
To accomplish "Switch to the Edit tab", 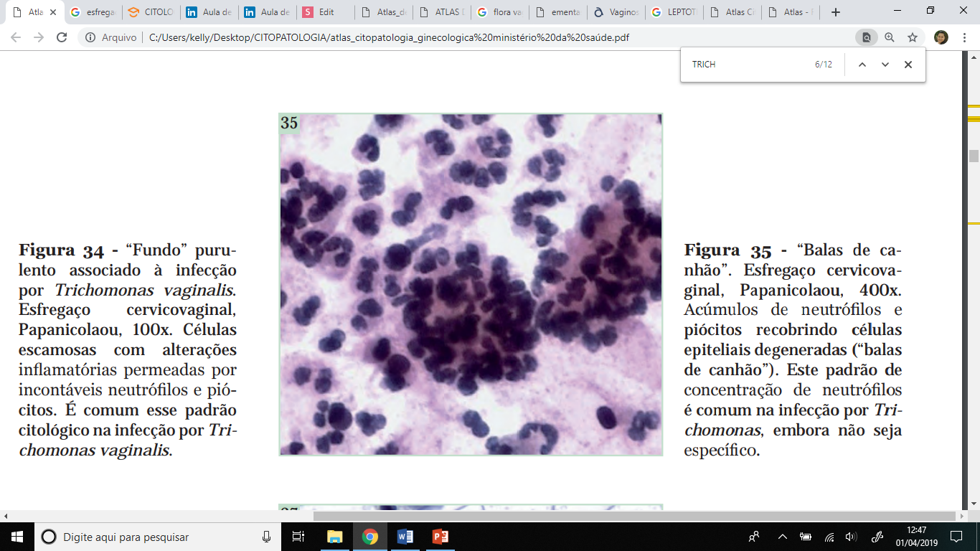I will (325, 12).
